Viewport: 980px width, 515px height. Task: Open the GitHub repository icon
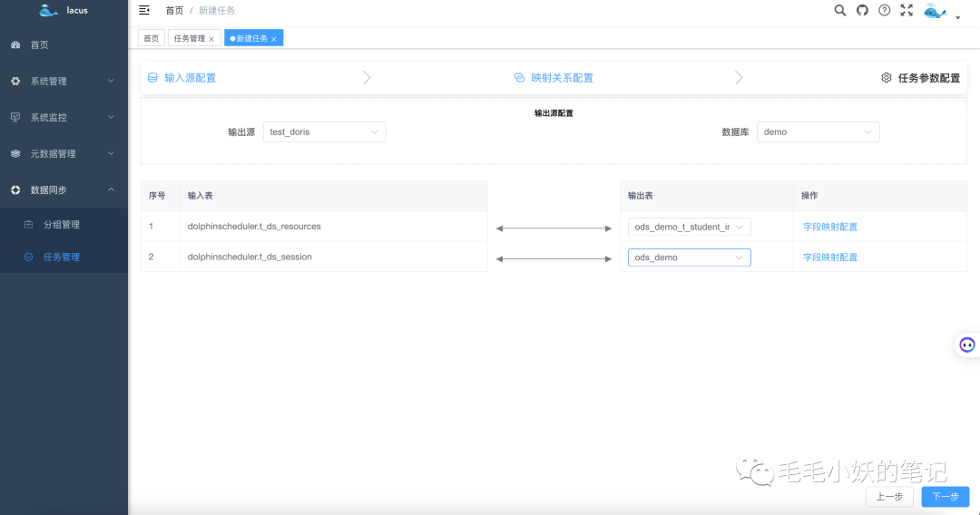point(863,10)
